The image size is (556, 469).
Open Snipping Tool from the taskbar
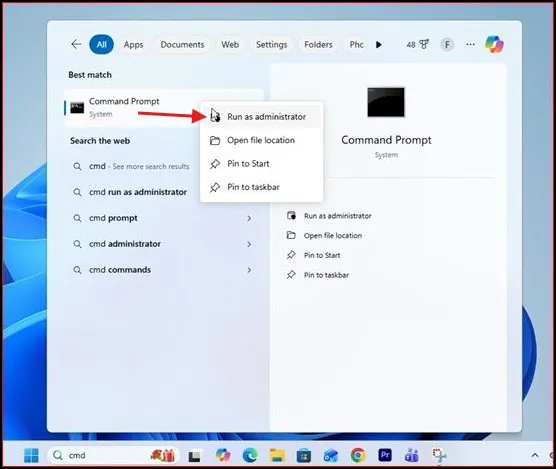click(x=439, y=456)
